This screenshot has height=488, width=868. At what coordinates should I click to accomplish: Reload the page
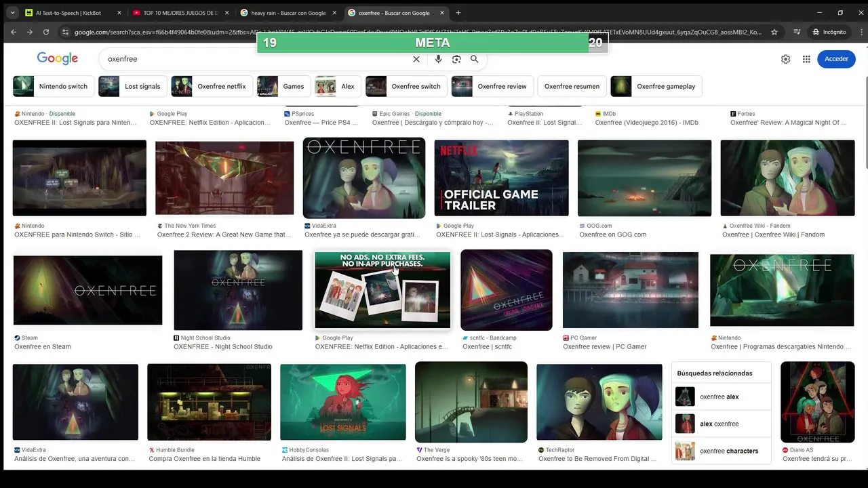pos(46,32)
